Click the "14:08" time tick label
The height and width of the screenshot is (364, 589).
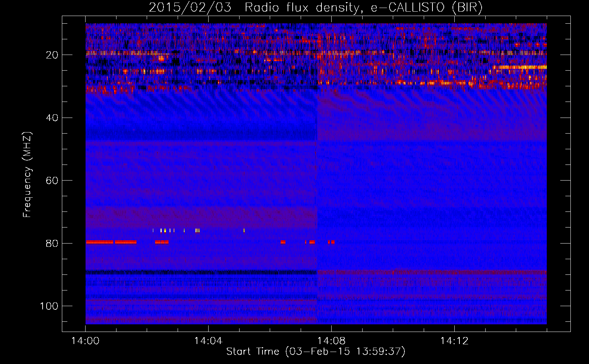point(331,341)
